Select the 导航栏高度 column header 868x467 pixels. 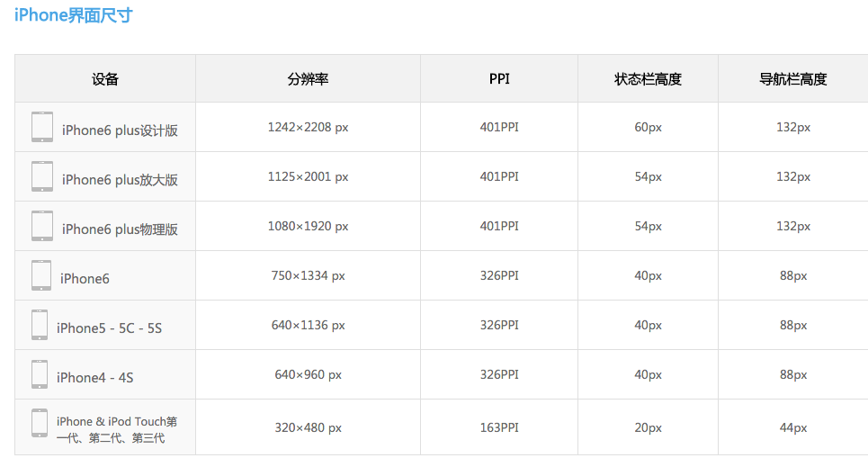point(792,79)
